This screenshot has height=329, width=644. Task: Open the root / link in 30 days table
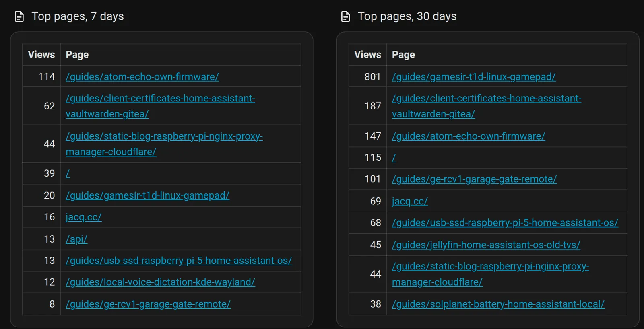point(394,158)
